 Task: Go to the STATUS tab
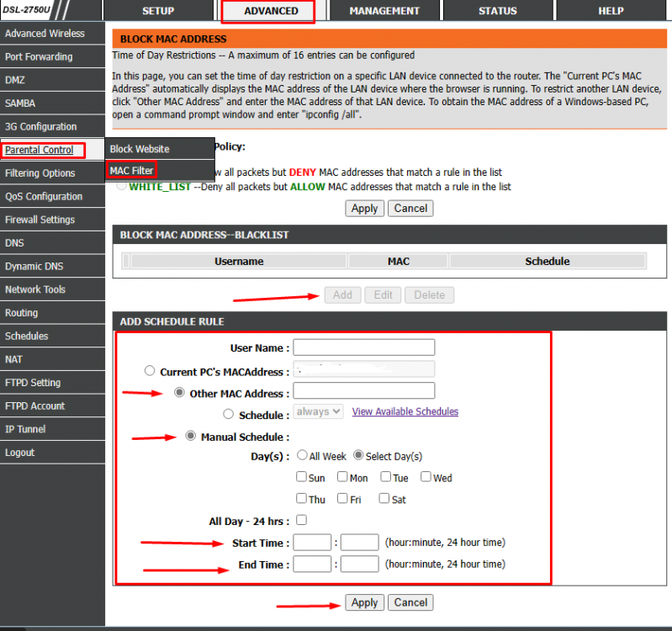pyautogui.click(x=497, y=11)
